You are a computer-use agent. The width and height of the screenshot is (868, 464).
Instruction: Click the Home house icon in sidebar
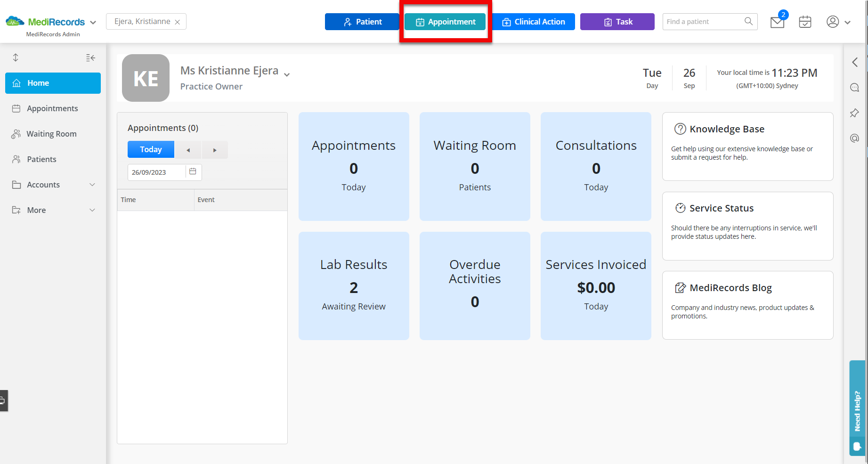pyautogui.click(x=16, y=83)
